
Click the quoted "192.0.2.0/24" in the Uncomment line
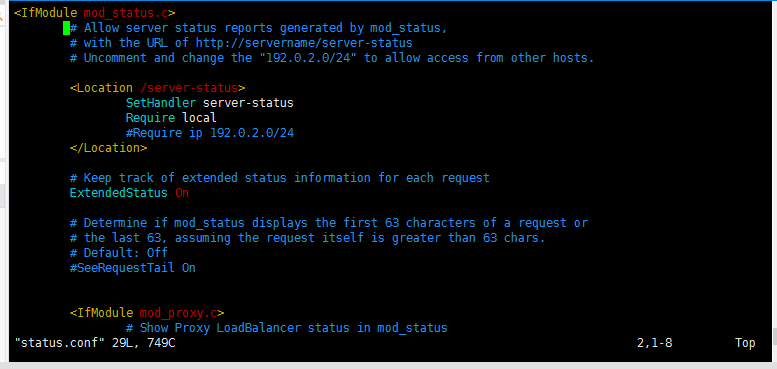click(x=308, y=58)
